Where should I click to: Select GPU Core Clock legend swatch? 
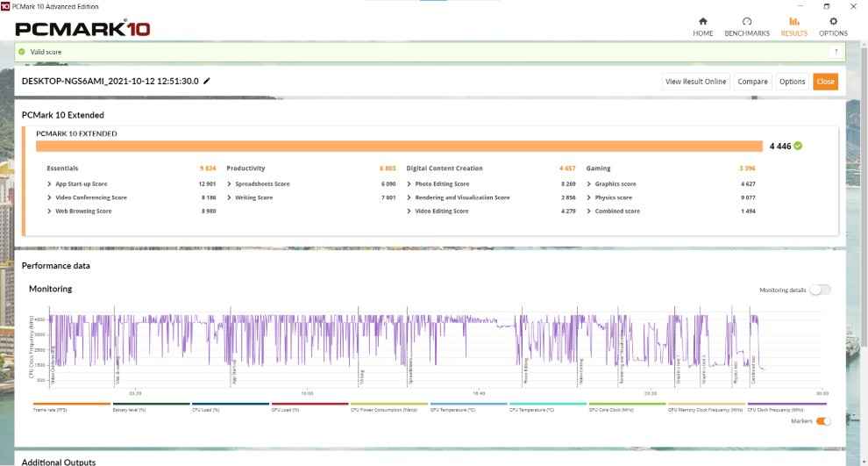(628, 404)
